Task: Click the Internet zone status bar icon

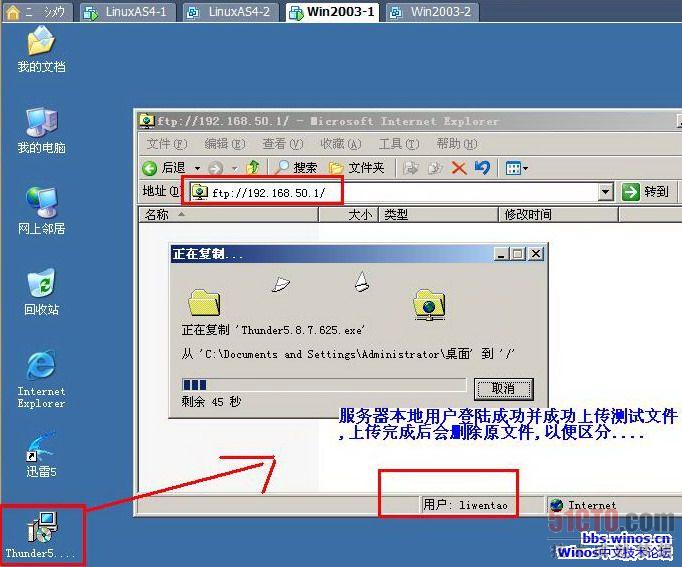Action: click(x=557, y=505)
